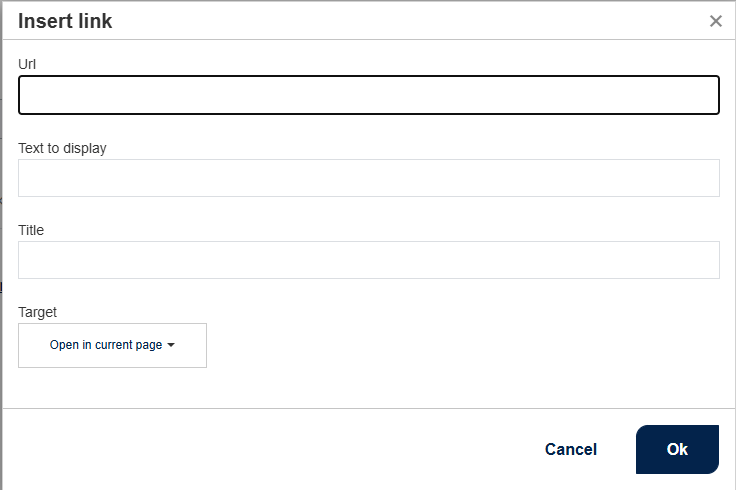Screen dimensions: 736x490
Task: Click the Text to display label
Action: 62,148
